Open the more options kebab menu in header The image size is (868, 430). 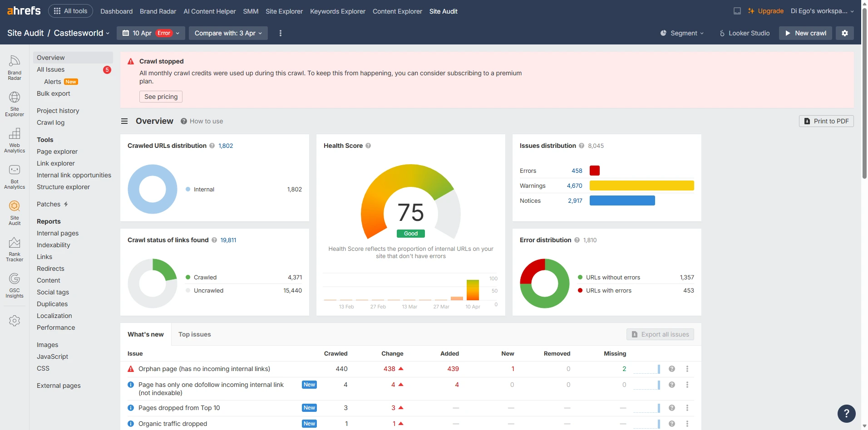pyautogui.click(x=281, y=33)
